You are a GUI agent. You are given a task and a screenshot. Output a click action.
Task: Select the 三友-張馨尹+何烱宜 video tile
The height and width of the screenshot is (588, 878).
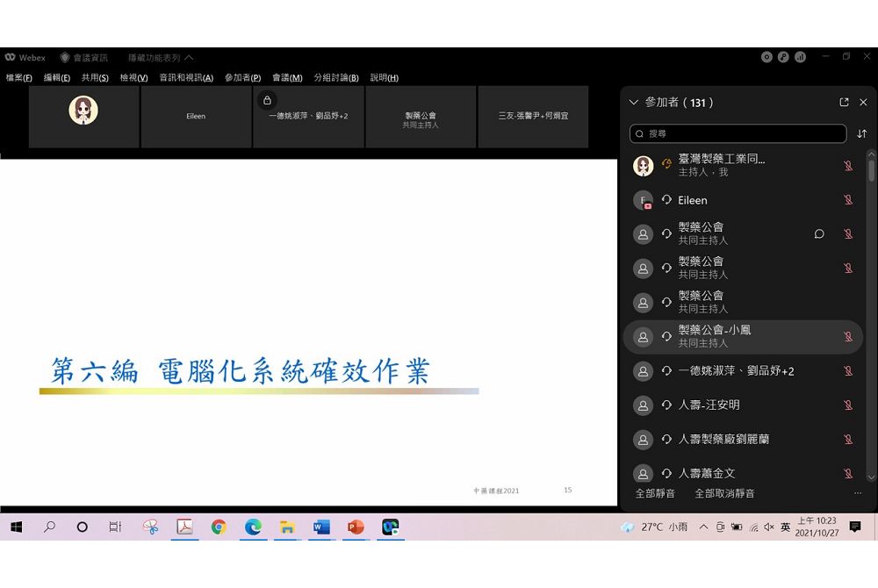click(533, 117)
